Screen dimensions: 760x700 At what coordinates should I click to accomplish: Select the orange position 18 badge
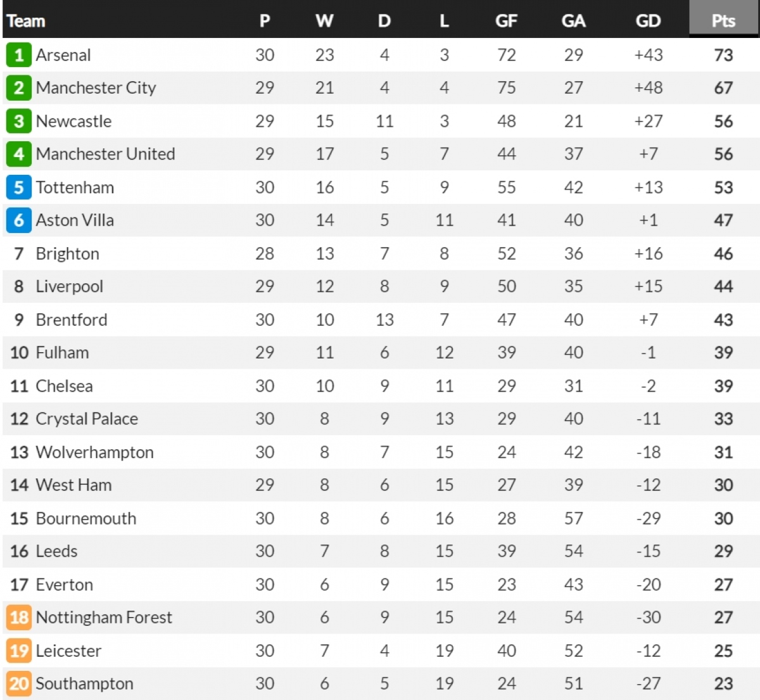18,618
